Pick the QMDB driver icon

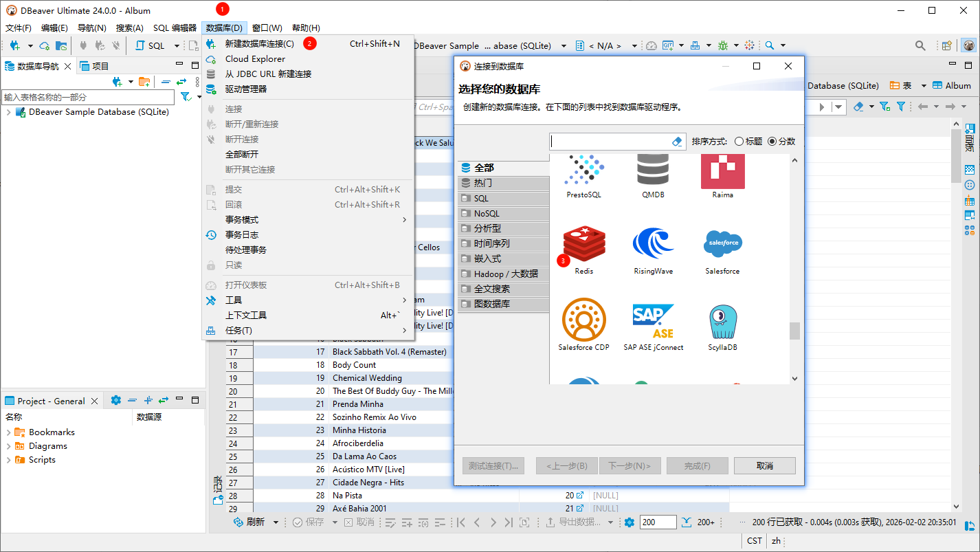click(x=653, y=176)
